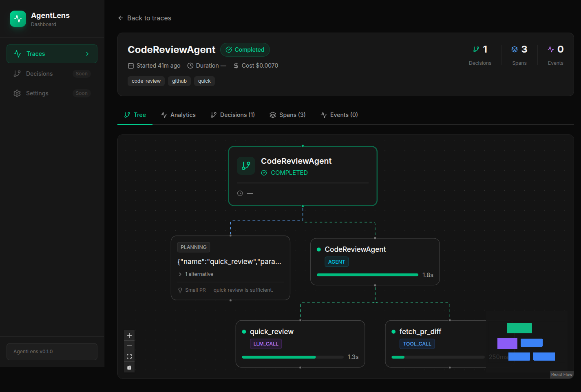
Task: Open the Spans (3) tab
Action: 287,115
